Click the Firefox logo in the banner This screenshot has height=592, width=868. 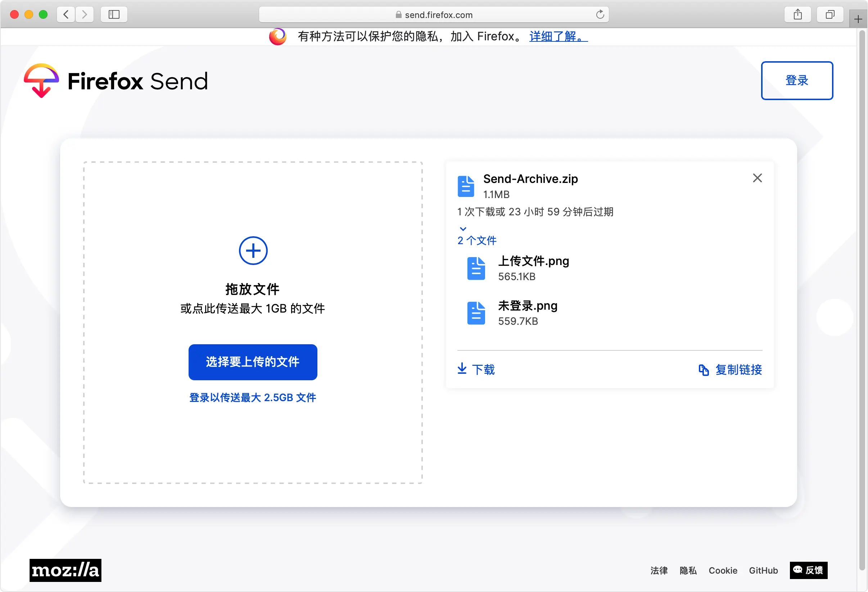coord(277,36)
